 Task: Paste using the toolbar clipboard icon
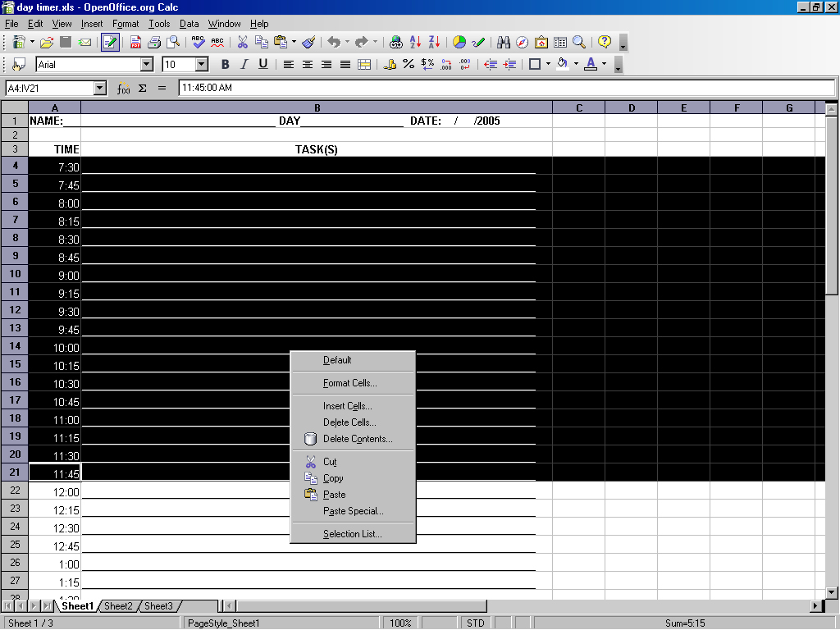pos(281,43)
